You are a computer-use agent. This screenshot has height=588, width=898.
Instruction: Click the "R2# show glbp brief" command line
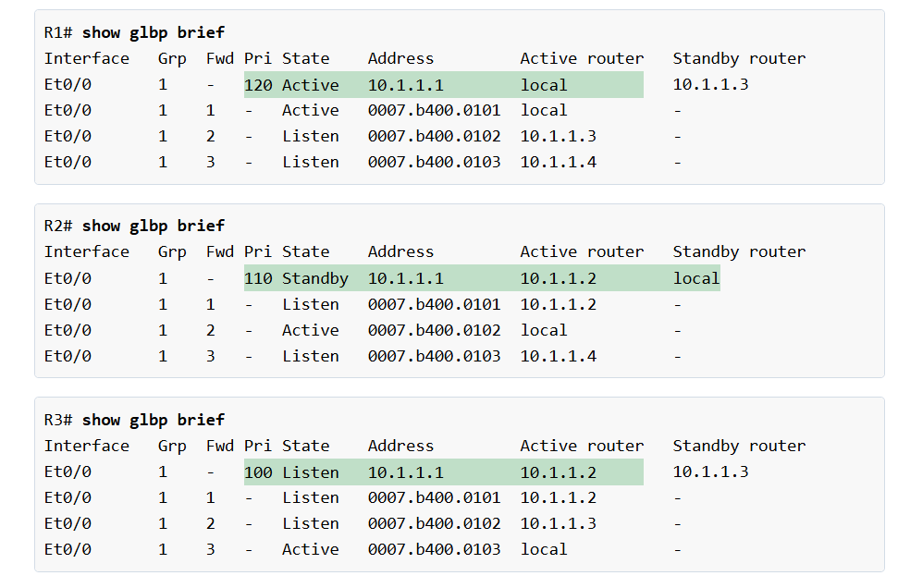tap(134, 226)
